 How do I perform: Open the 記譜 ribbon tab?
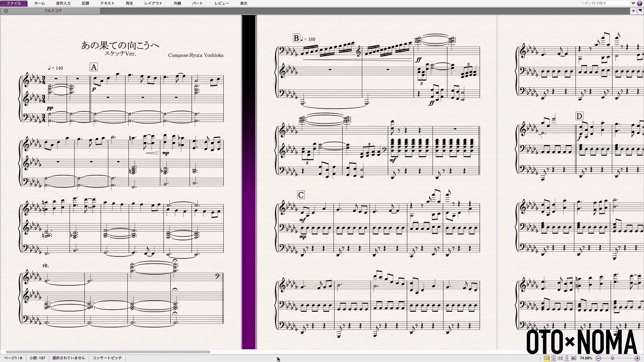pyautogui.click(x=86, y=3)
